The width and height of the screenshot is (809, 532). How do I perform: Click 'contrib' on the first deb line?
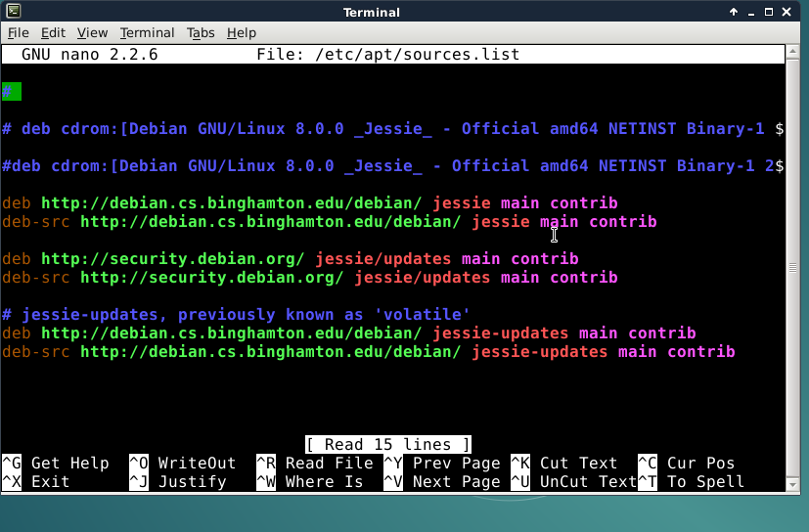coord(584,203)
